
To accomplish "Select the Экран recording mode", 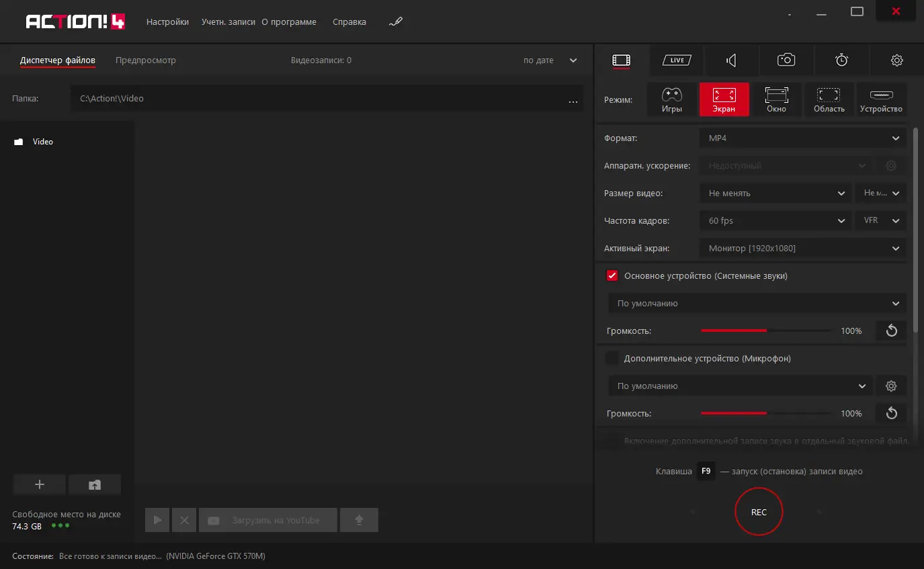I will coord(724,99).
